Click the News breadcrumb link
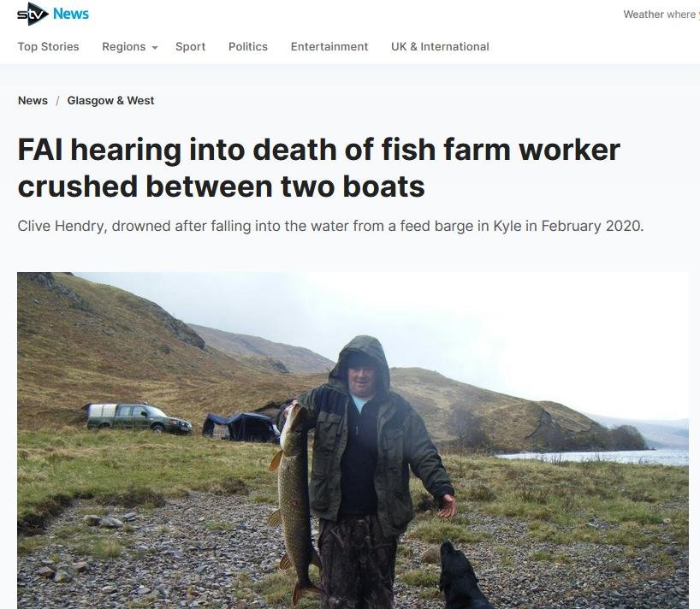This screenshot has height=609, width=700. 33,100
